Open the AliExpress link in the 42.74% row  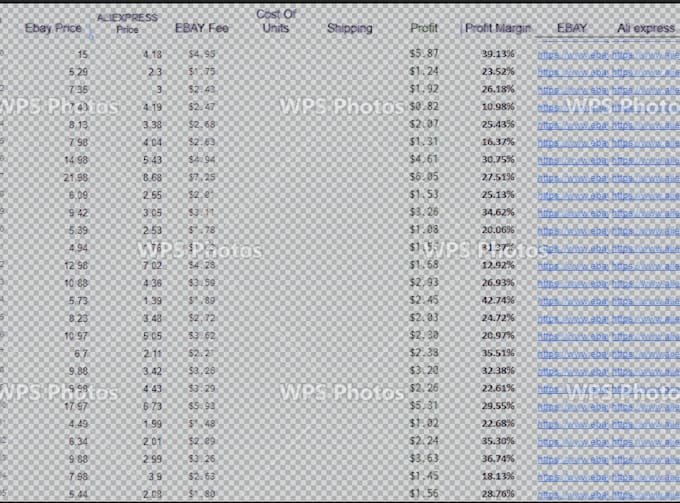646,301
